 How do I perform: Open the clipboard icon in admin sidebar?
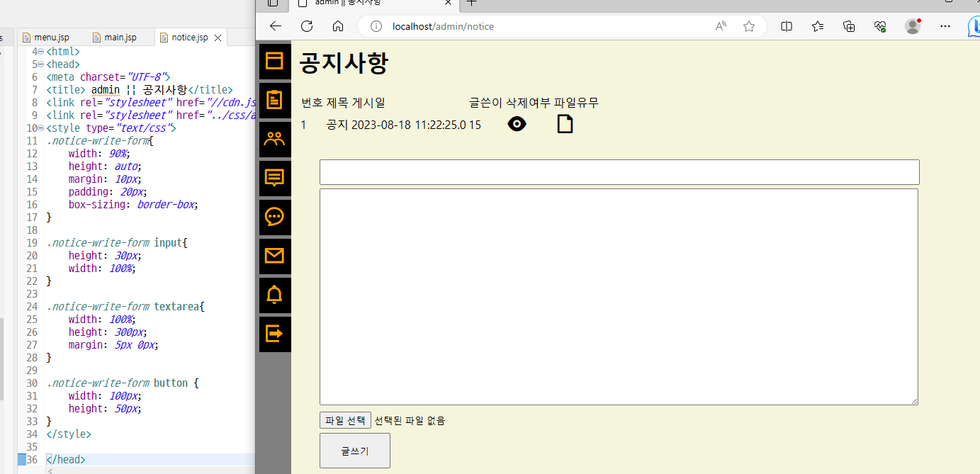274,99
